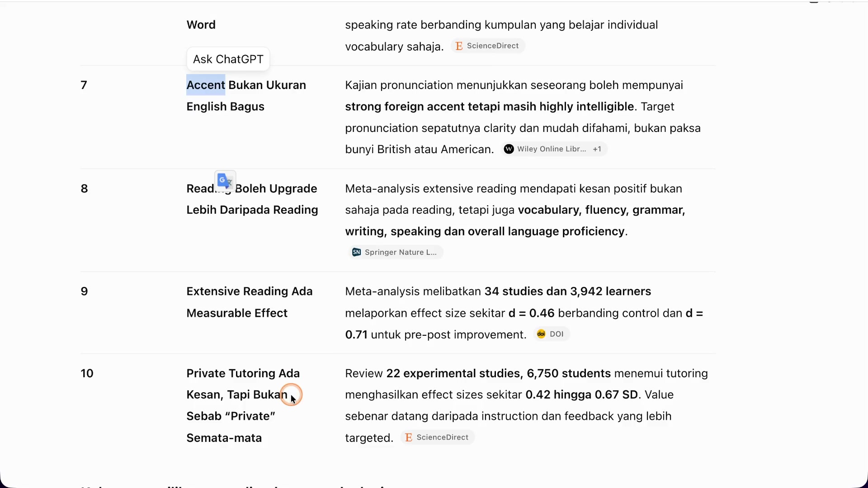This screenshot has height=488, width=868.
Task: Expand the +1 additional sources badge
Action: (x=597, y=149)
